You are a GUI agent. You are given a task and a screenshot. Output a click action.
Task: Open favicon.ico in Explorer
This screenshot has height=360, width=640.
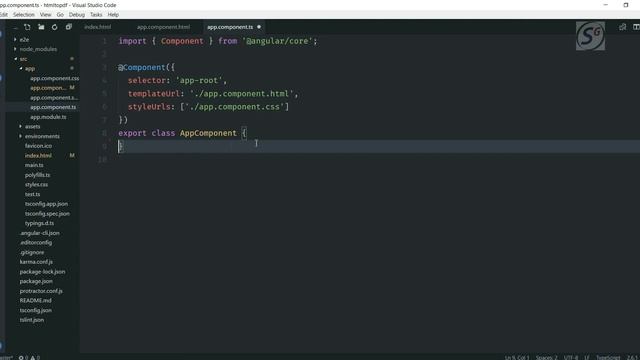38,146
